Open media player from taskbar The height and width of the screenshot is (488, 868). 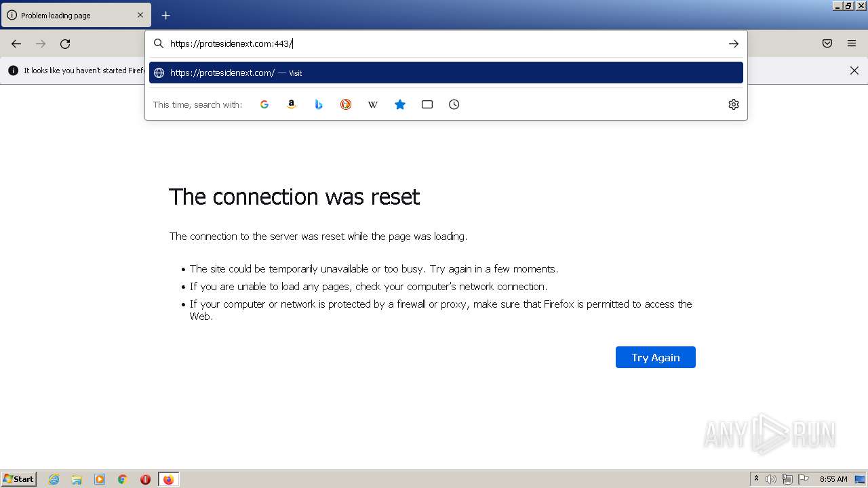[100, 479]
